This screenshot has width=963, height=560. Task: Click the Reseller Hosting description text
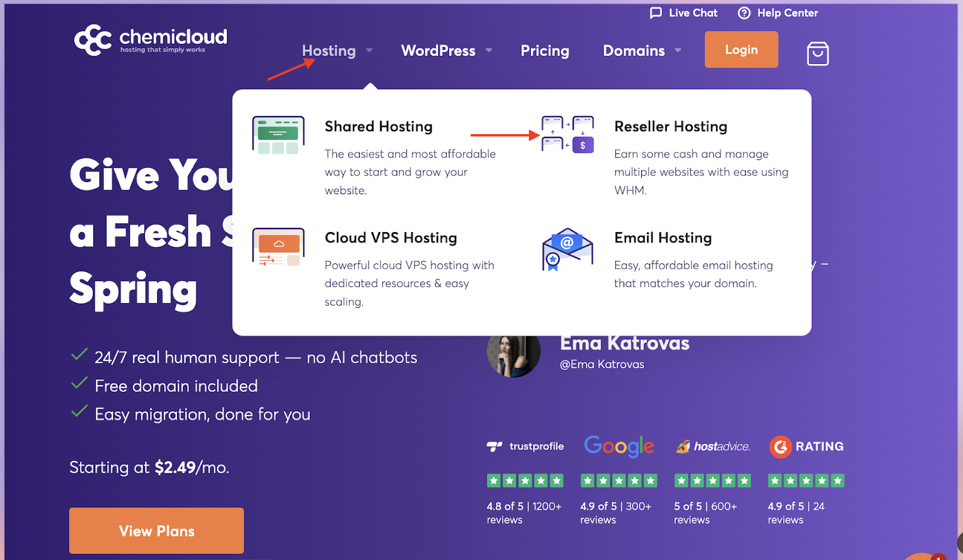(x=701, y=172)
